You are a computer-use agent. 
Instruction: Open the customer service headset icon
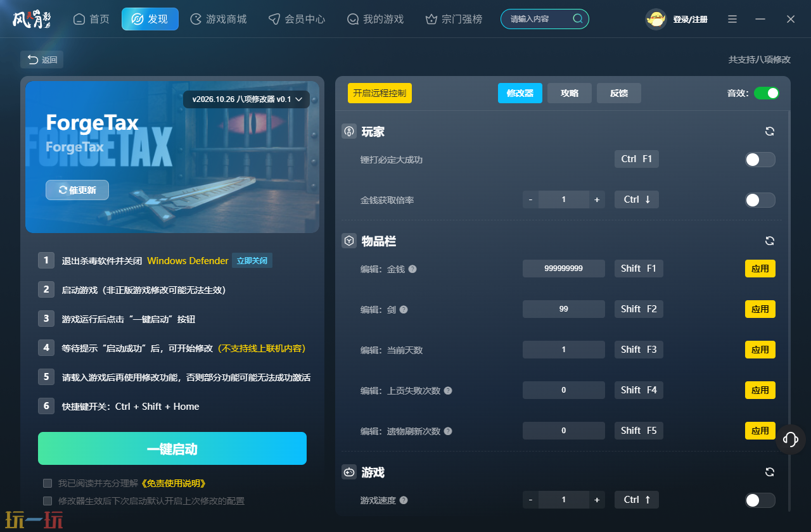(x=790, y=439)
